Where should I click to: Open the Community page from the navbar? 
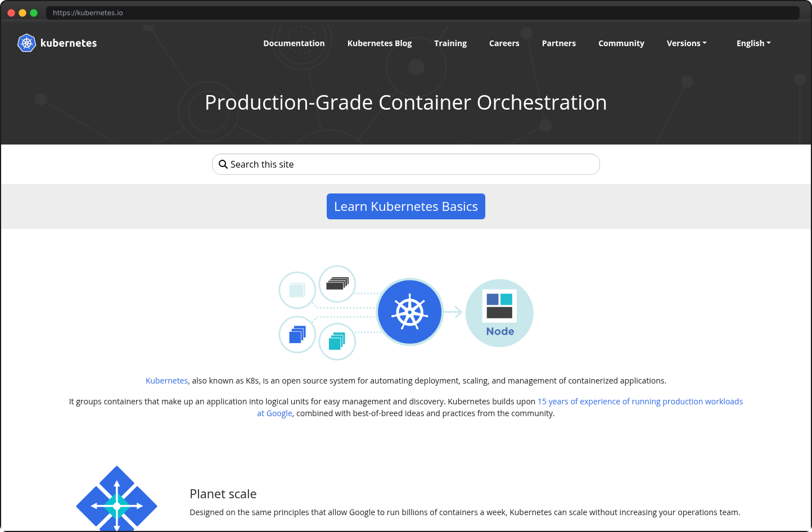pos(621,43)
